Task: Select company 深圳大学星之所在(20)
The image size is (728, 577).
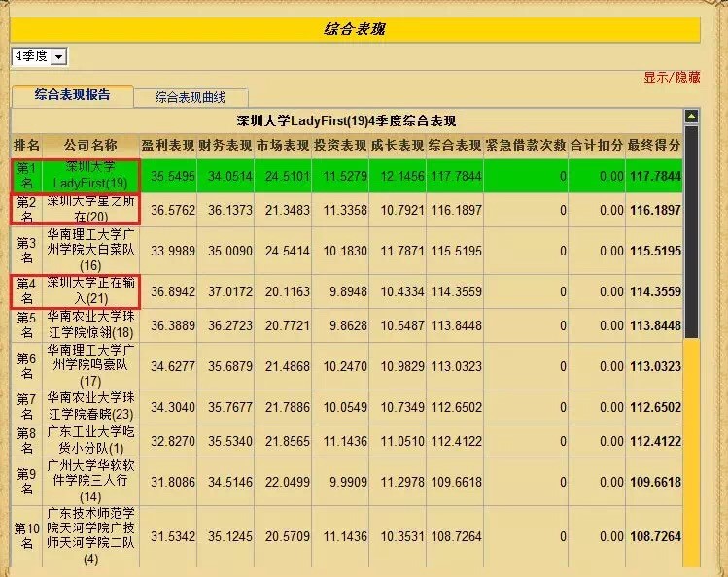Action: pyautogui.click(x=90, y=209)
